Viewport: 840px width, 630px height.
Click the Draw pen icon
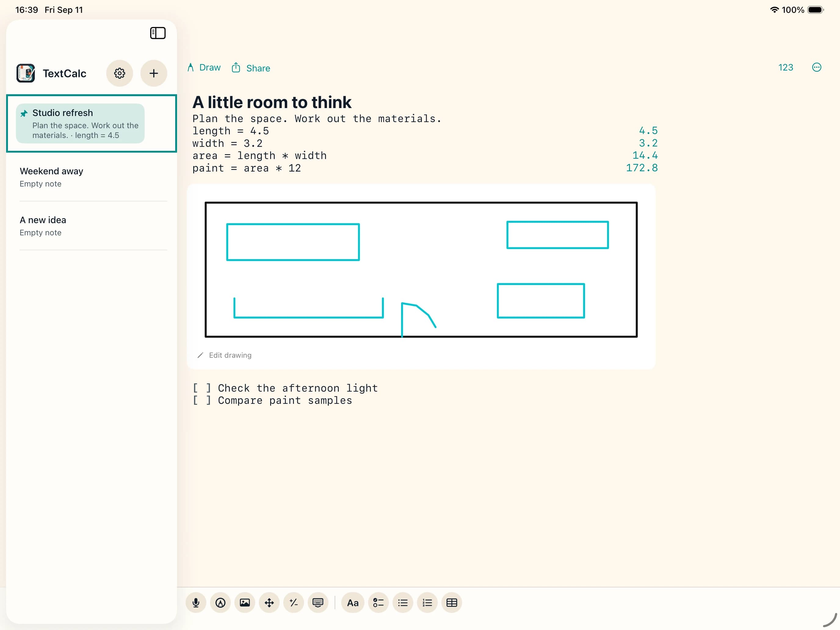191,67
